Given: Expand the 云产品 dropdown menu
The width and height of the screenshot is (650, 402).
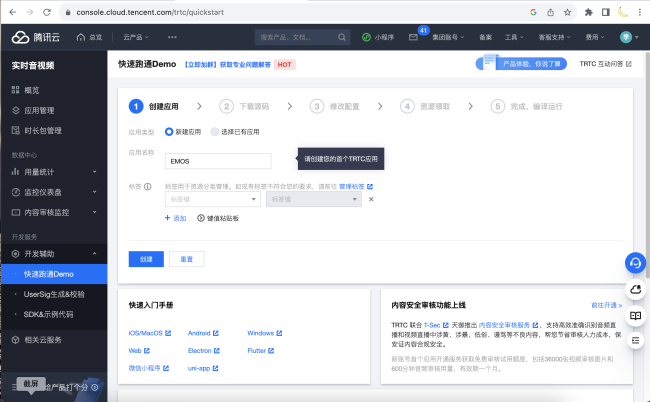Looking at the screenshot, I should point(136,37).
